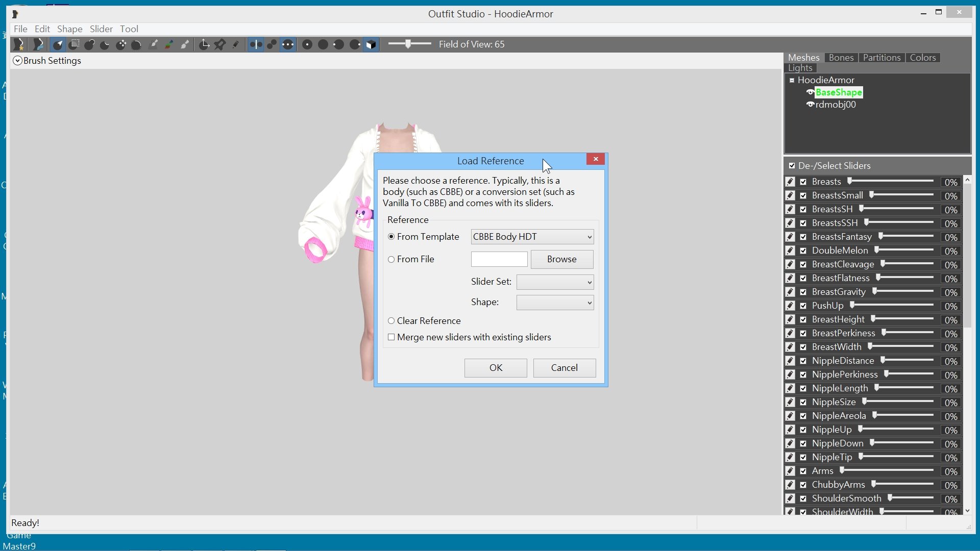
Task: Choose the Color Paint brush
Action: pyautogui.click(x=169, y=45)
